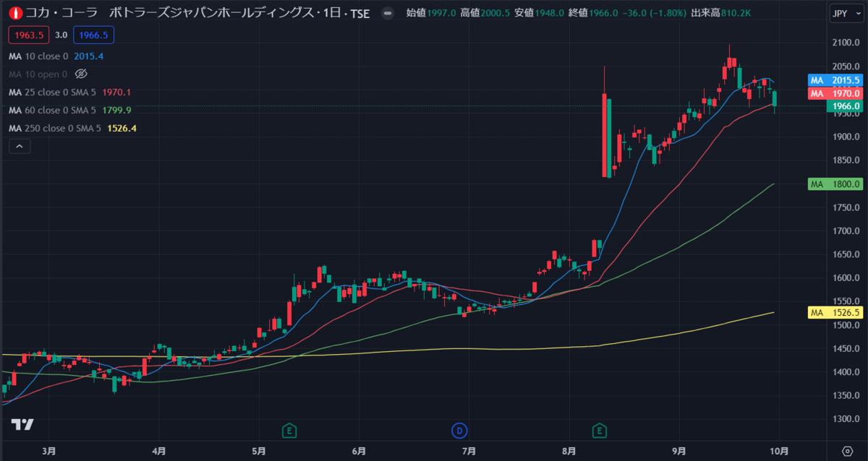Click the yellow MA 1526.5 price scale label
Screen dimensions: 868x461
point(835,312)
